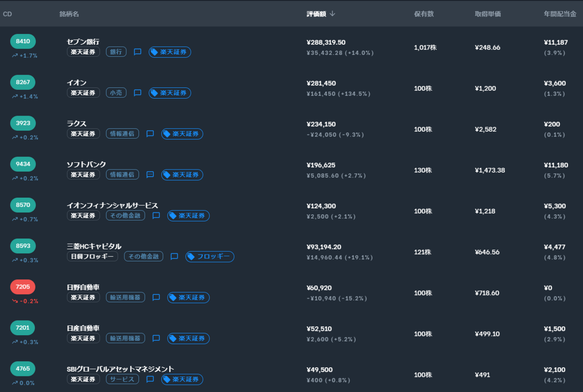583x392 pixels.
Task: Click the 情報通信 sector tag on ラクス
Action: [x=122, y=134]
